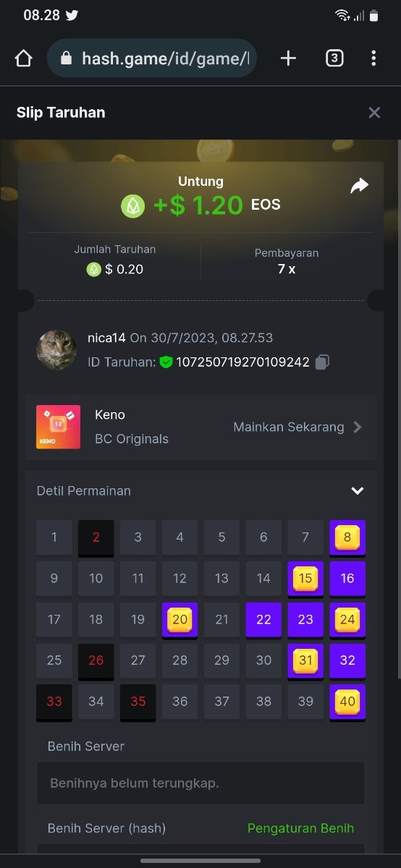
Task: Tap the nica14 cat avatar
Action: [56, 350]
